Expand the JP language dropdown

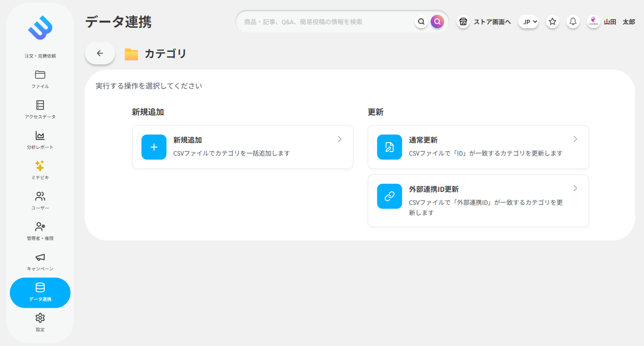tap(528, 22)
